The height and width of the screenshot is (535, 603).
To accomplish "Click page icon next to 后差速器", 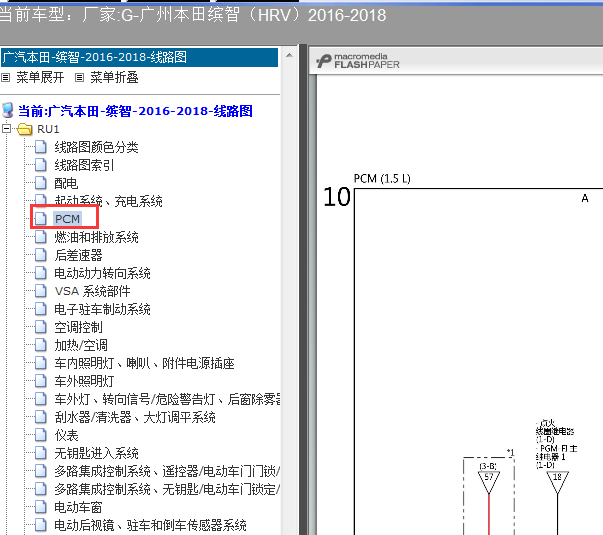I will click(x=41, y=255).
